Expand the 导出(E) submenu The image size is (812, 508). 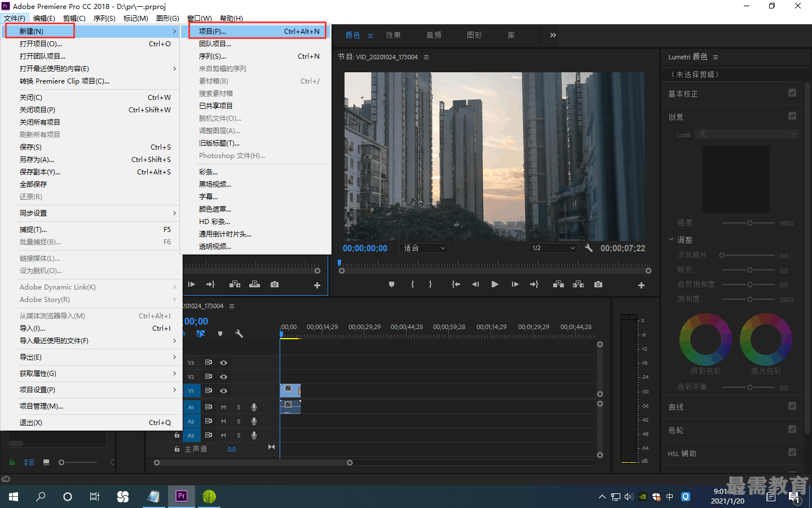tap(91, 357)
